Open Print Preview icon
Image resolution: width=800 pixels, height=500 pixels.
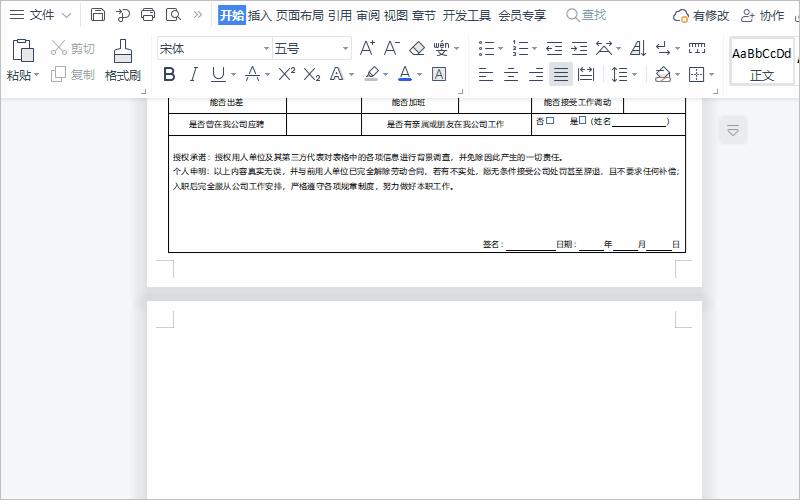tap(173, 15)
